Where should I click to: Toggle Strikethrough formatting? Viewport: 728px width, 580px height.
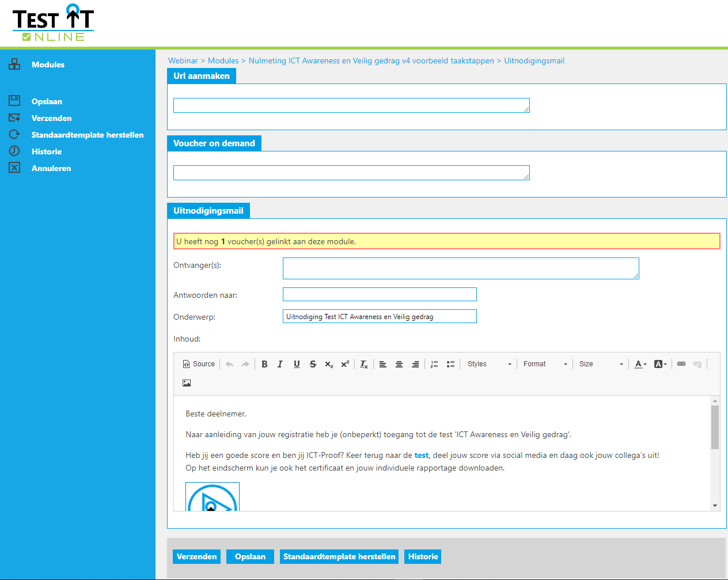pyautogui.click(x=313, y=364)
